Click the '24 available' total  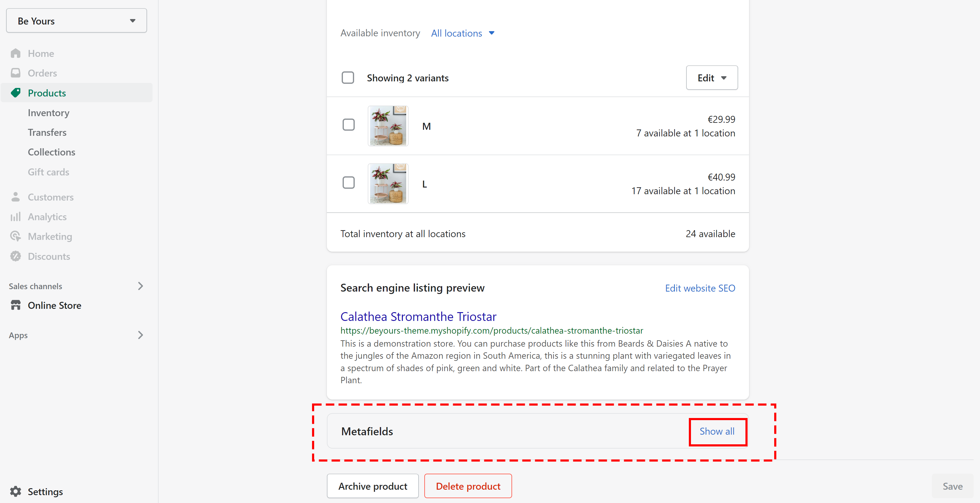(x=710, y=234)
